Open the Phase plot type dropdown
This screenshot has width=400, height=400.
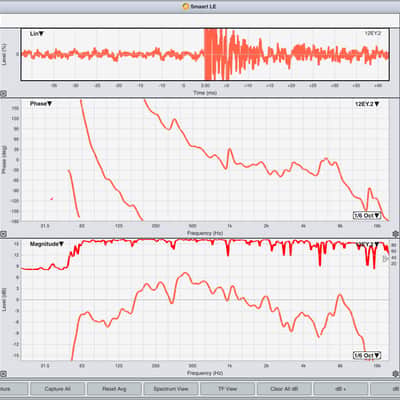[41, 104]
